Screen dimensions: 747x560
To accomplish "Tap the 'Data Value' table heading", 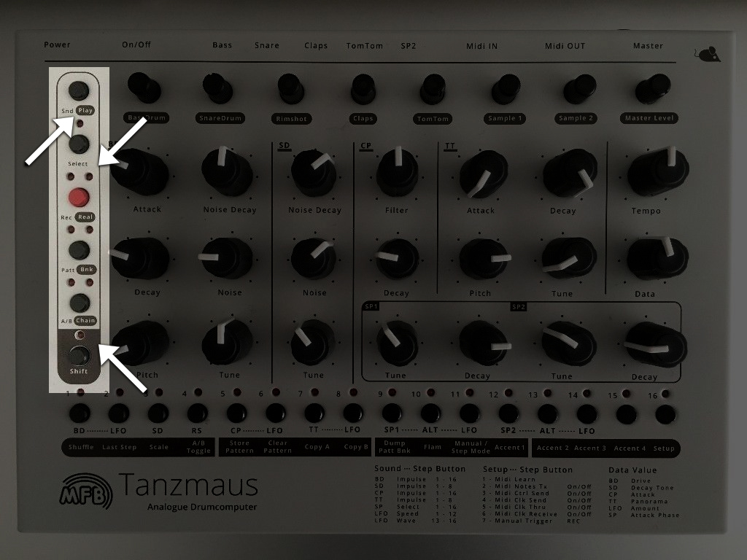I will [632, 470].
